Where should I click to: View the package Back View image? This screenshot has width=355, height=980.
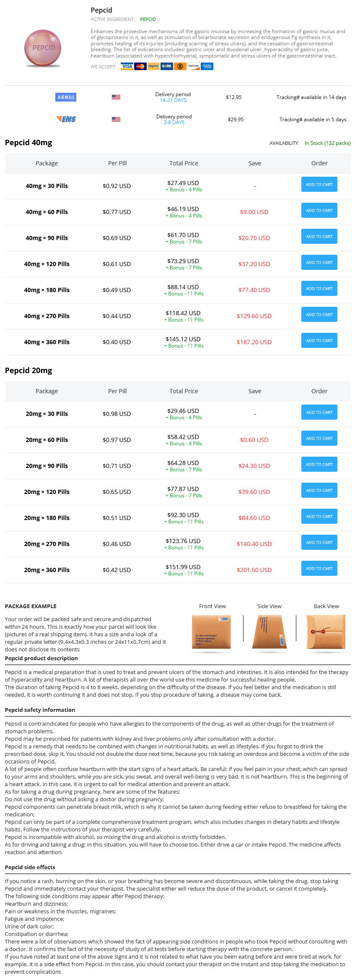pyautogui.click(x=326, y=632)
